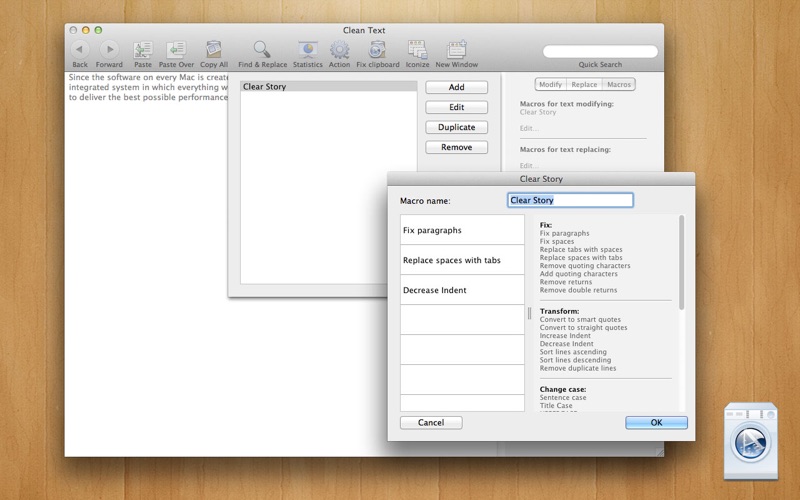
Task: Click the Fix clipboard toolbar icon
Action: click(378, 49)
